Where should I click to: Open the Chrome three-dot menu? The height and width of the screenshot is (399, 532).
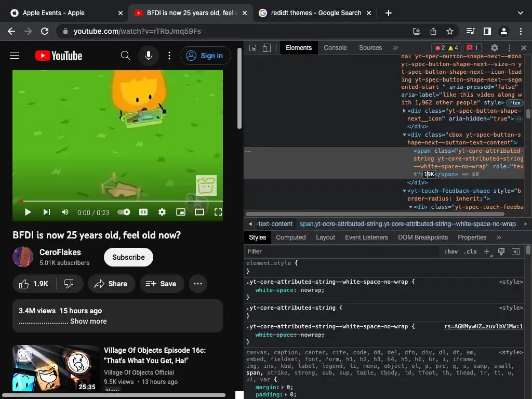coord(521,31)
